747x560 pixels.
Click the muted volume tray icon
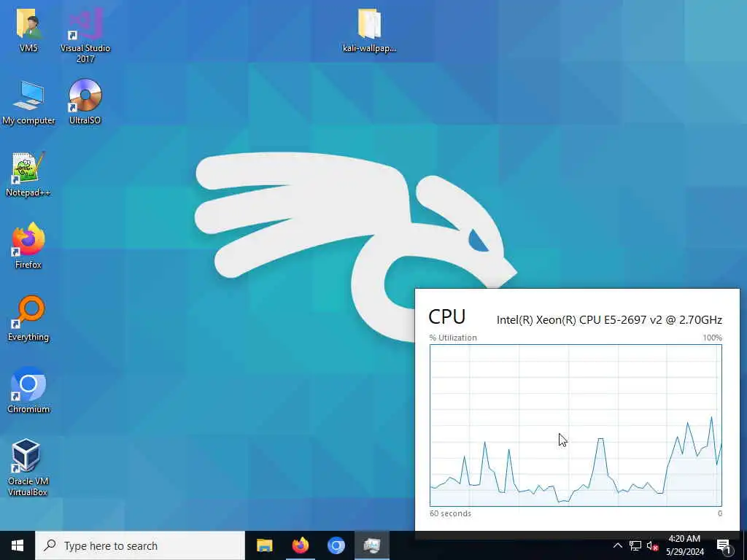pyautogui.click(x=652, y=545)
